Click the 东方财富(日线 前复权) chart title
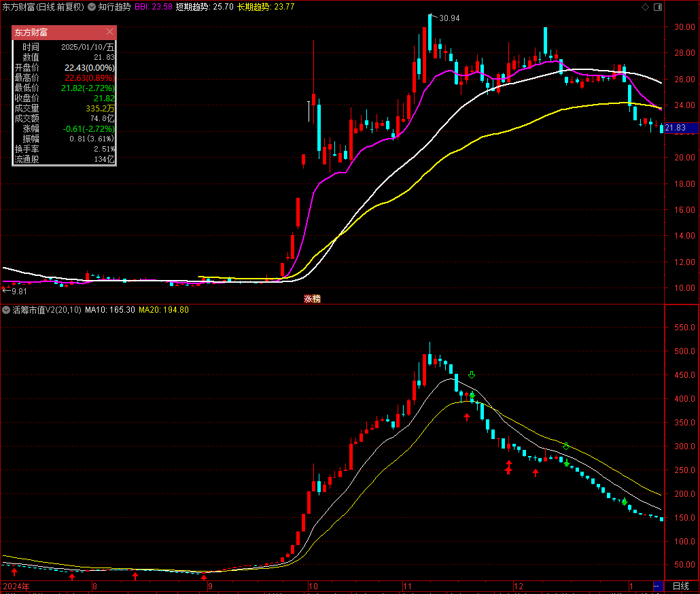The image size is (700, 594). click(43, 7)
